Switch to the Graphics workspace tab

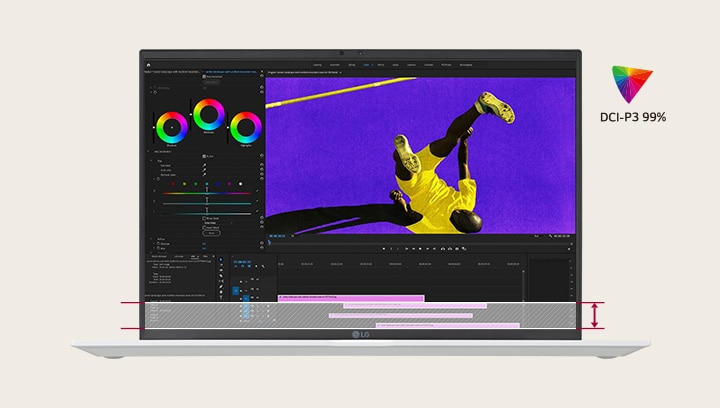coord(411,65)
